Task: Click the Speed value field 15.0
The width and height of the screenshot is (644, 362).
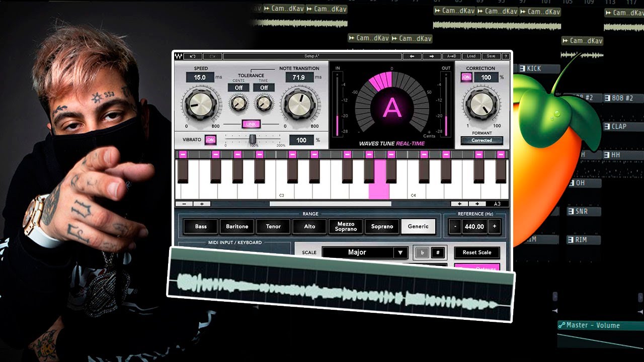Action: click(x=200, y=77)
